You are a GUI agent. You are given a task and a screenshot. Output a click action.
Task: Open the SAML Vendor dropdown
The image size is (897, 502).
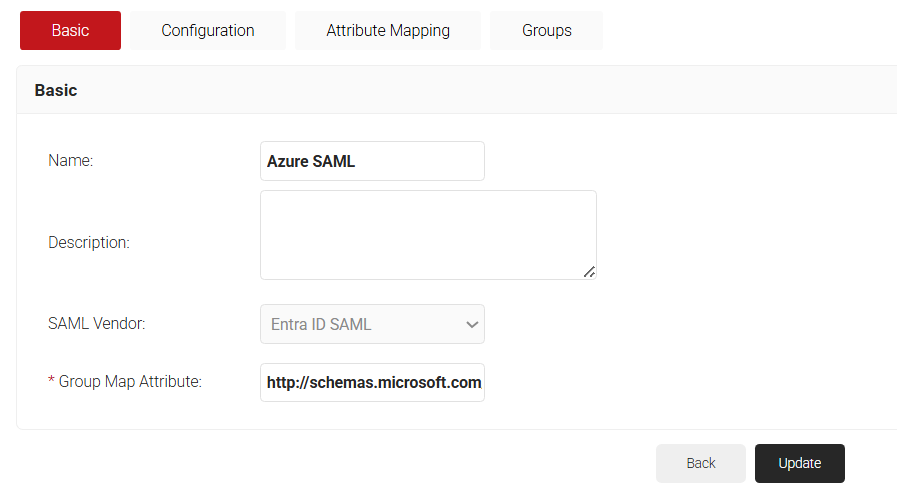[372, 324]
